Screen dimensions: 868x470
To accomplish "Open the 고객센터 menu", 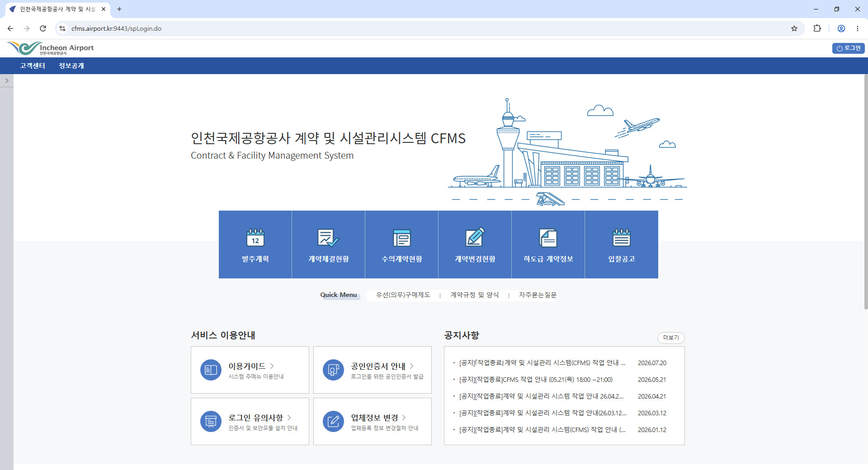I will coord(33,66).
